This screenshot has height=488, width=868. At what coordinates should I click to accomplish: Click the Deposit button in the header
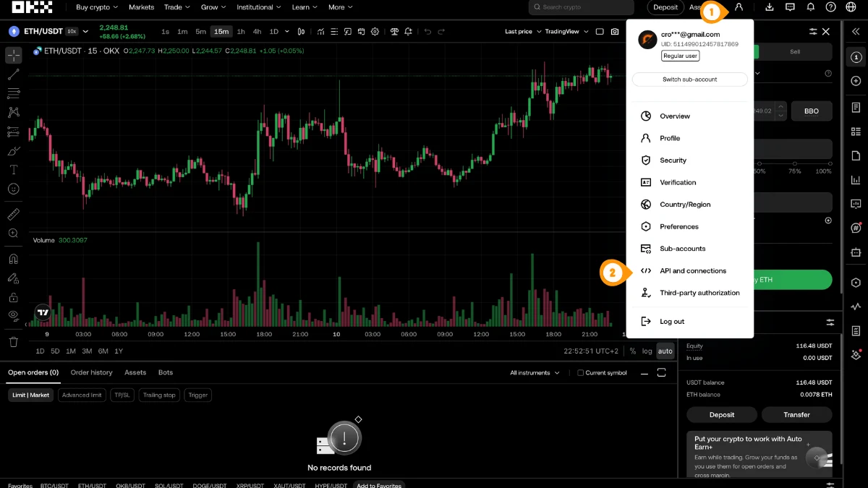point(665,7)
